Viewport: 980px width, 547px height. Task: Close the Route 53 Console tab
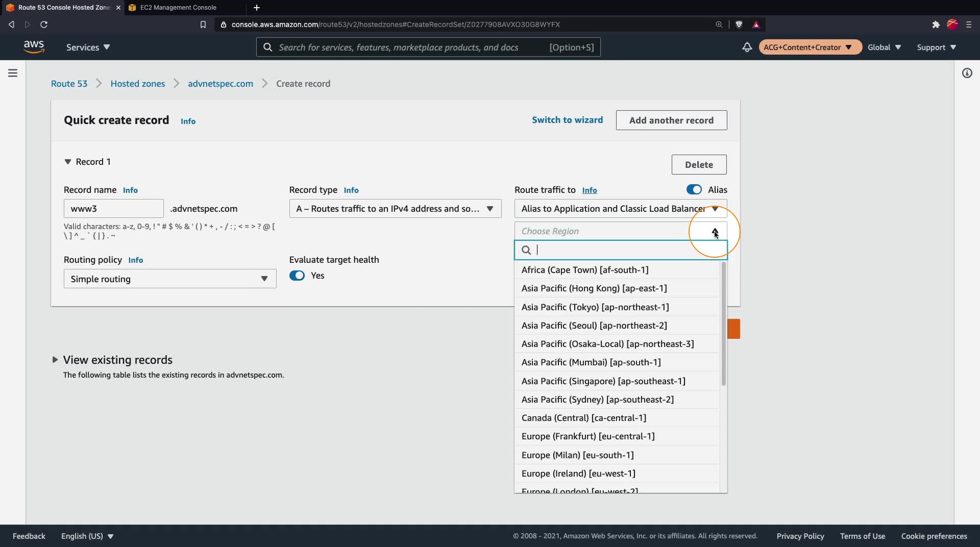tap(118, 8)
